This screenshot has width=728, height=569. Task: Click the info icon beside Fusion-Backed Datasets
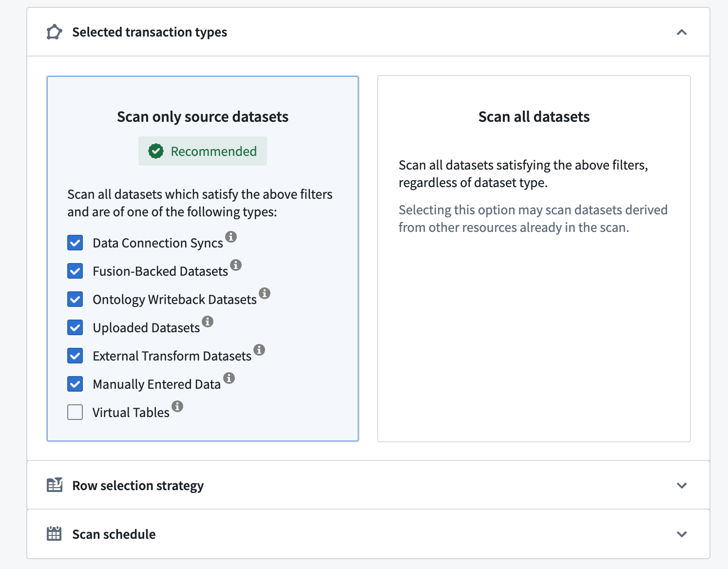pos(236,266)
